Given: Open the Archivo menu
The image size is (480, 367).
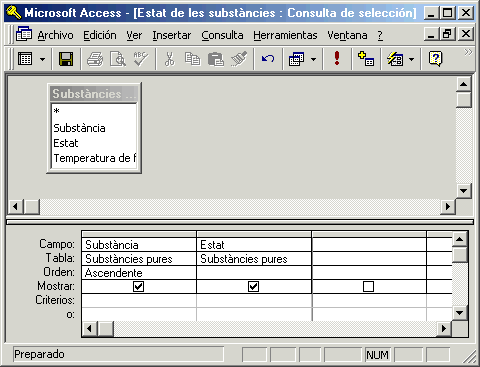Looking at the screenshot, I should (x=55, y=35).
